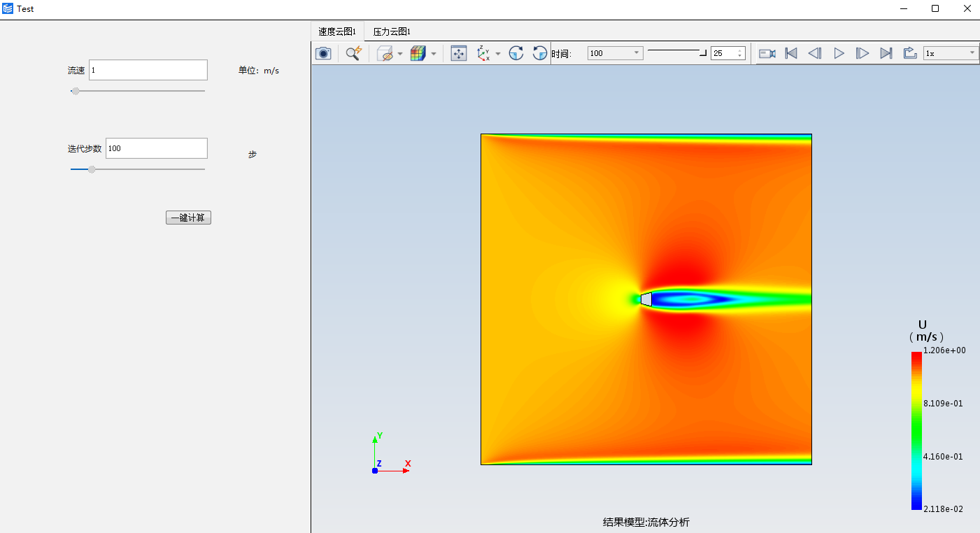Screen dimensions: 980x533
Task: Step back one frame
Action: click(815, 53)
